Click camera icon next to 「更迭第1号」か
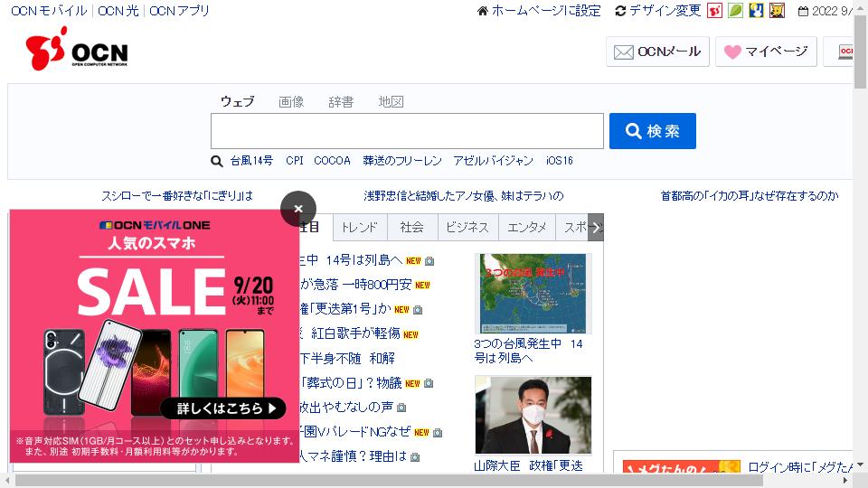868x488 pixels. tap(418, 310)
